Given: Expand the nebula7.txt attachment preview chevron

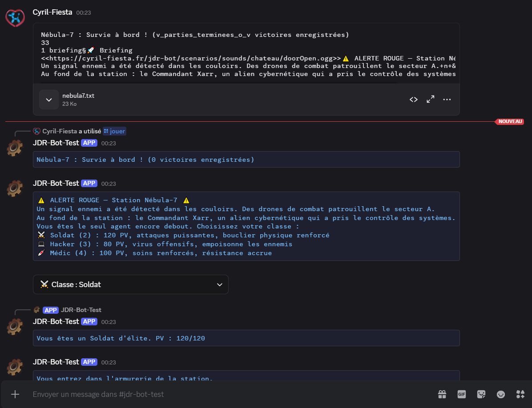Looking at the screenshot, I should [x=49, y=100].
